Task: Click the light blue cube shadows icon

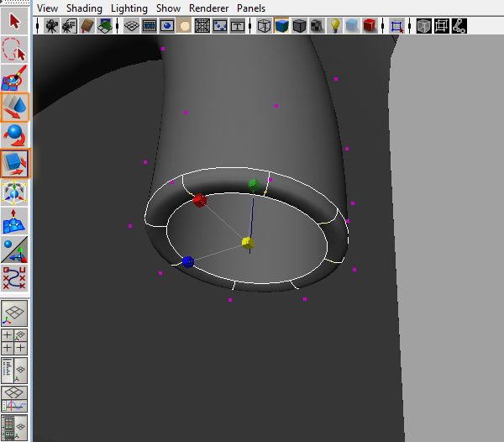Action: tap(352, 26)
